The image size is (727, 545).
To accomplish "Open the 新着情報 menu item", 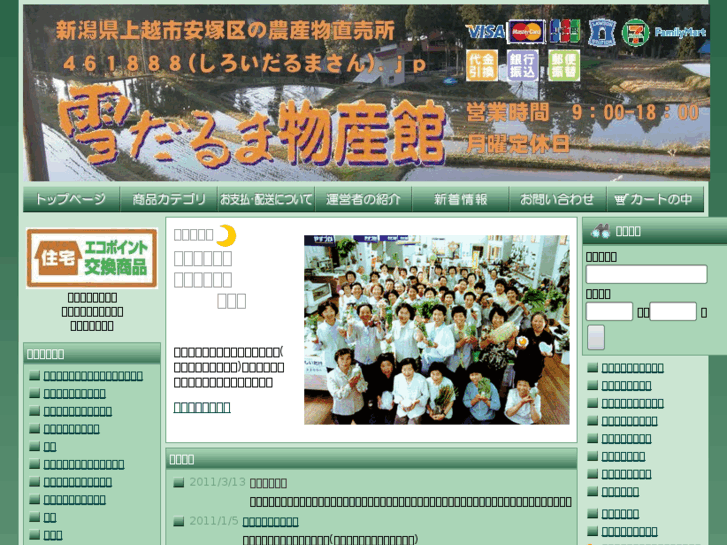I will pyautogui.click(x=460, y=199).
